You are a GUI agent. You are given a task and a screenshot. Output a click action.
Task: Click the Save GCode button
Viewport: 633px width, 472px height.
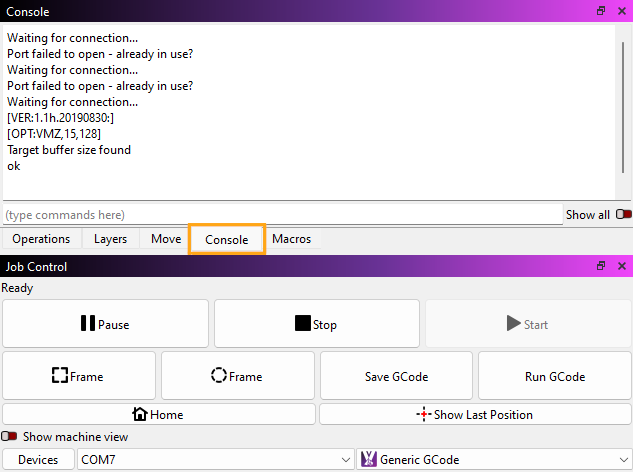(x=396, y=376)
